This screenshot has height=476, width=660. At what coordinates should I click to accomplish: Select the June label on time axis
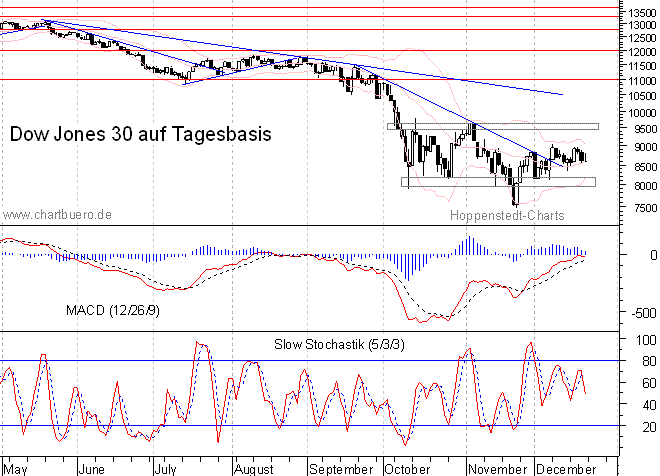coord(91,467)
